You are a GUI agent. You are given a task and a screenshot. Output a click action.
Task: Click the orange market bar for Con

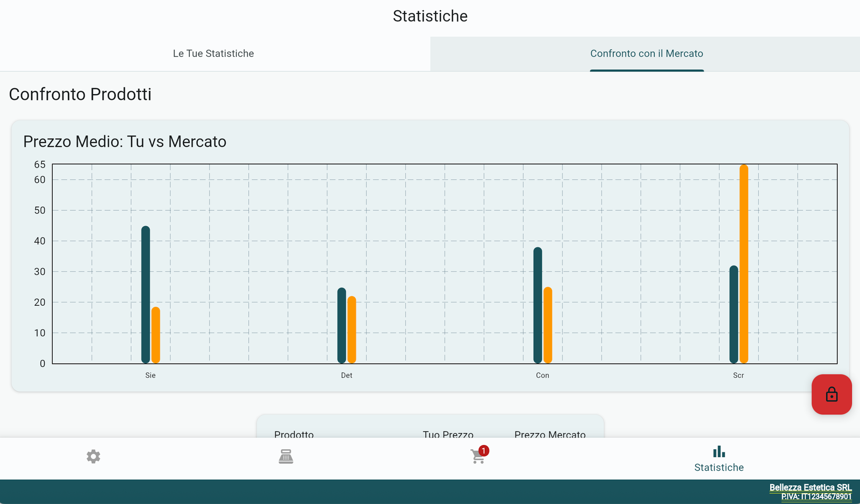[548, 325]
